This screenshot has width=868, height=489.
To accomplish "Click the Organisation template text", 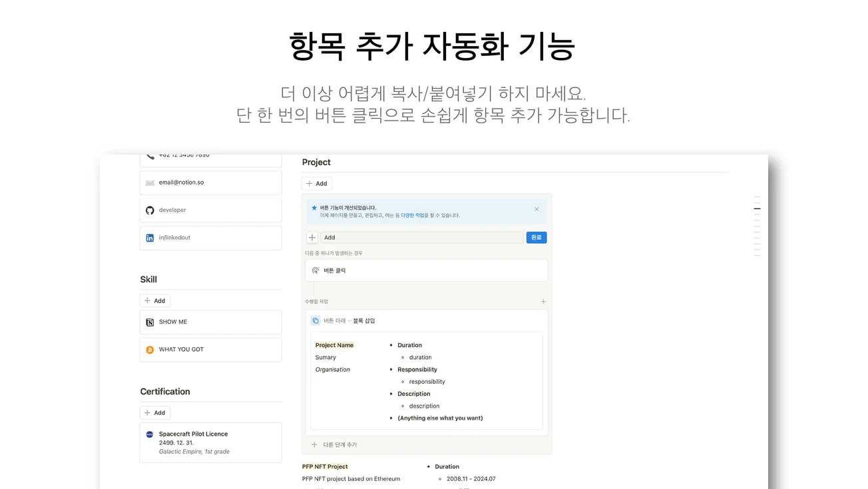I will click(x=332, y=369).
